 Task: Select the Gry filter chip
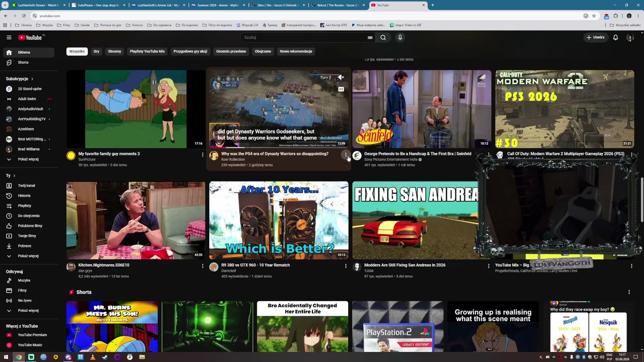click(x=96, y=51)
